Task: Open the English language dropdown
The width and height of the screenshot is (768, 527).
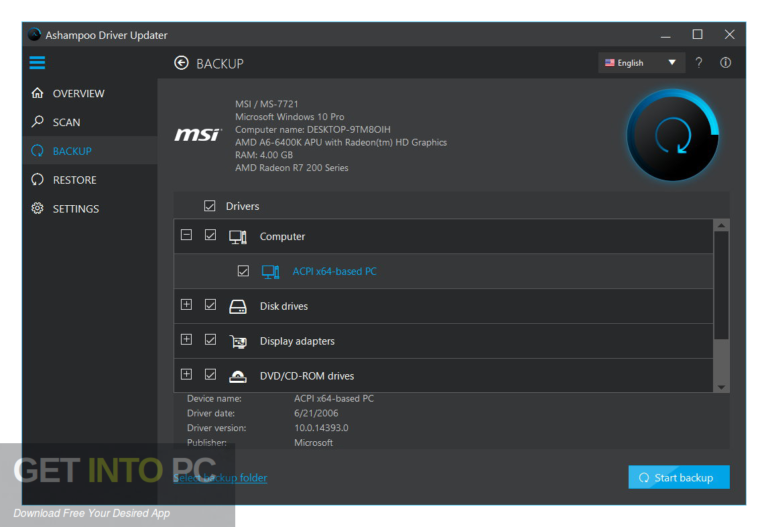Action: coord(641,63)
